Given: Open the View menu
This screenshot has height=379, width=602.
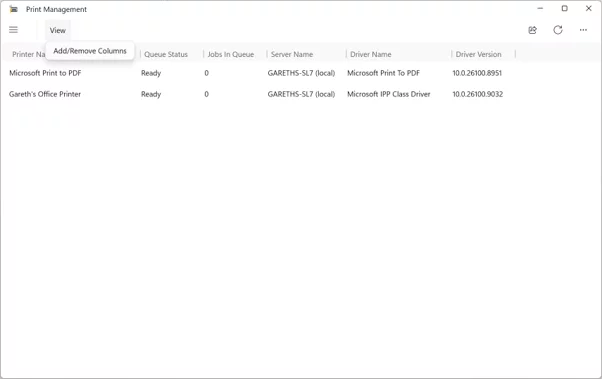Looking at the screenshot, I should pos(58,30).
